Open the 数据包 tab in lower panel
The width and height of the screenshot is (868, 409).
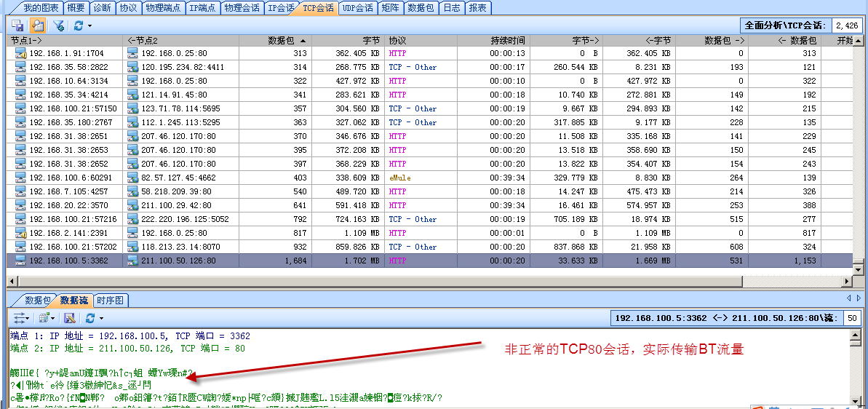(37, 300)
